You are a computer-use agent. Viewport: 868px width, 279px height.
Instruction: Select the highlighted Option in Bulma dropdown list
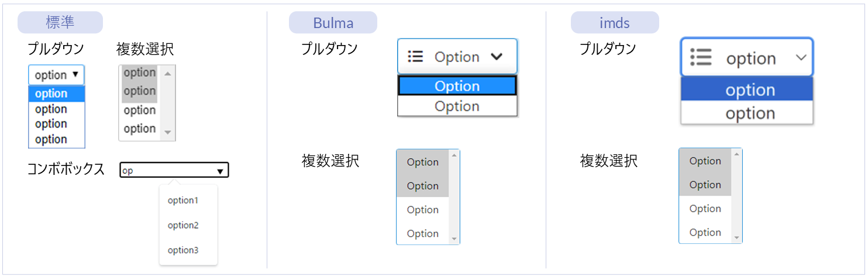(457, 86)
